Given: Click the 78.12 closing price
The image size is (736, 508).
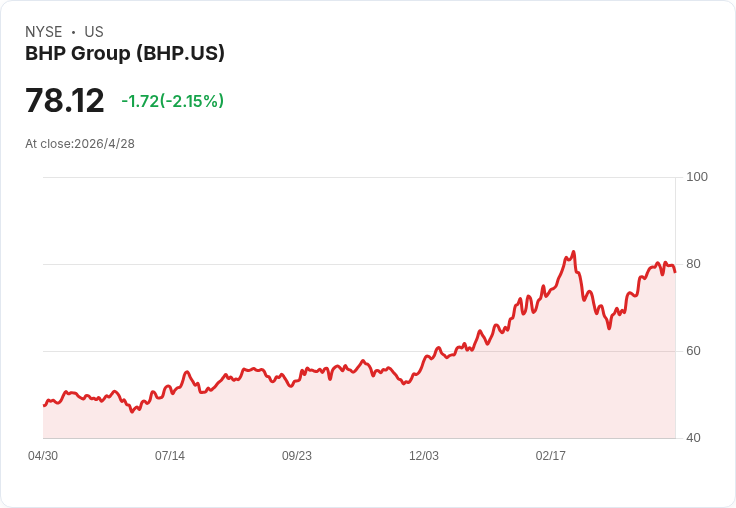Looking at the screenshot, I should point(65,101).
